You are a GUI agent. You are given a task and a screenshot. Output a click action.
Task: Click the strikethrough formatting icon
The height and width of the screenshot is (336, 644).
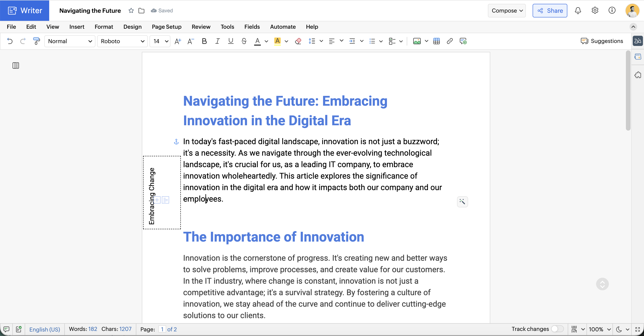[x=244, y=41]
